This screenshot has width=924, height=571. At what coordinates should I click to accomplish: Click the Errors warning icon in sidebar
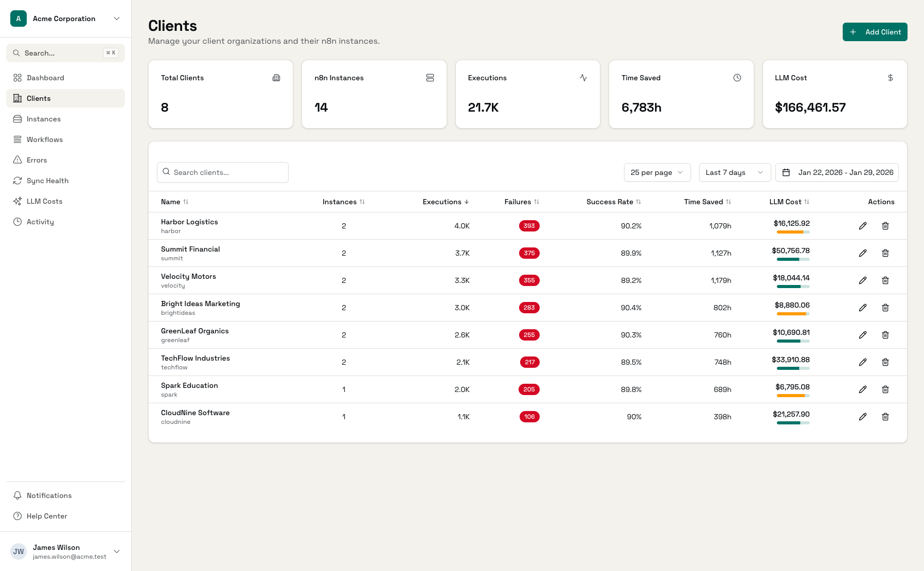pyautogui.click(x=17, y=160)
